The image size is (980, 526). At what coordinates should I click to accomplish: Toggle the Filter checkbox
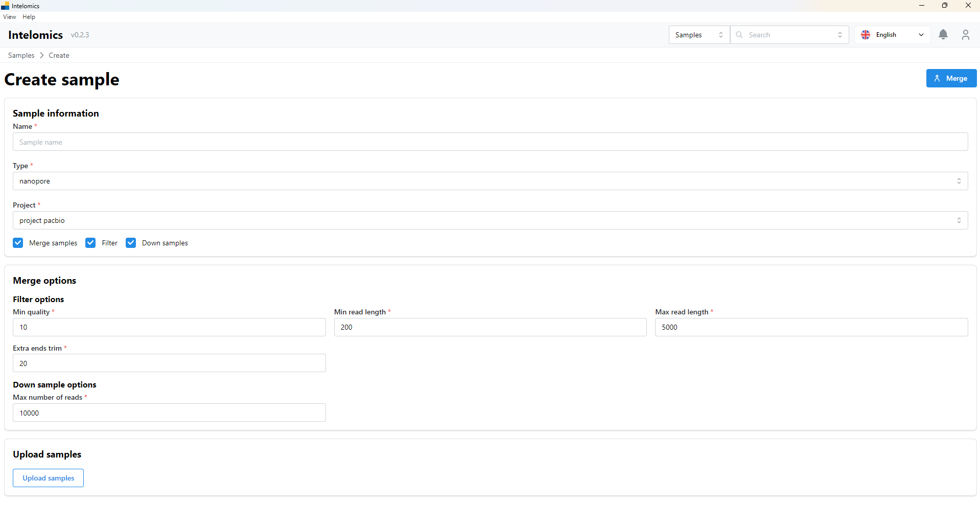pyautogui.click(x=90, y=243)
